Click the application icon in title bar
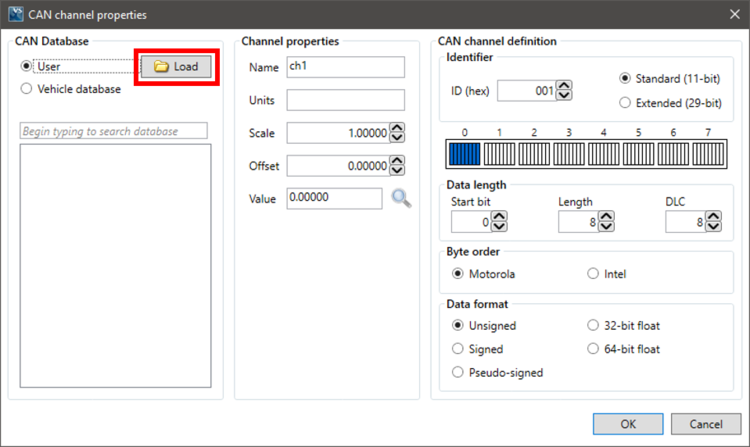This screenshot has width=750, height=447. (x=16, y=14)
